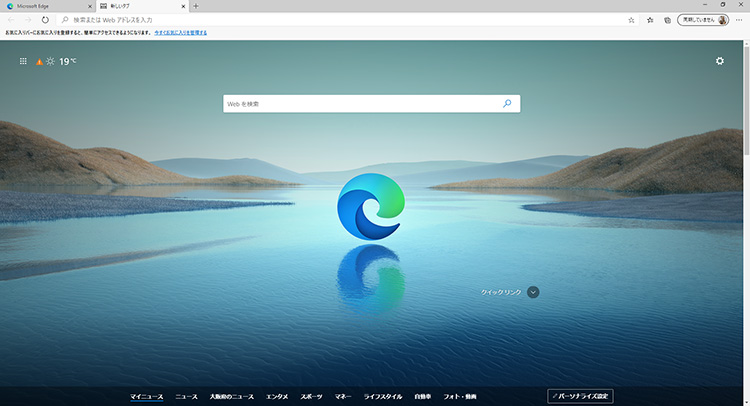Click the Web を検索 search field
This screenshot has height=406, width=750.
[360, 103]
